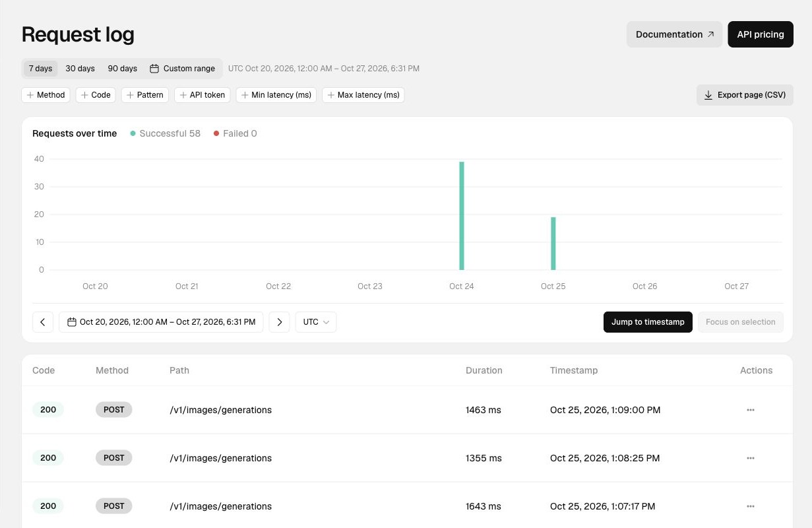Open the Documentation link
This screenshot has width=812, height=528.
tap(674, 34)
